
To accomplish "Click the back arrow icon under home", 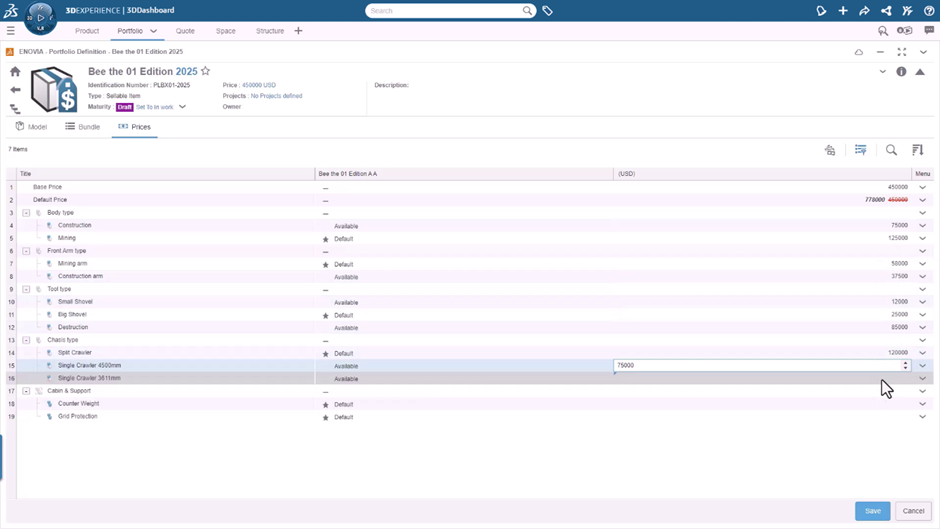I will (x=15, y=90).
